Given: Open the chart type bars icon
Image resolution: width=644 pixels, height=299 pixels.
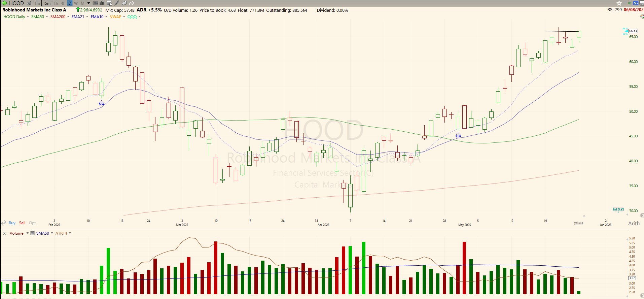Looking at the screenshot, I should [x=102, y=3].
